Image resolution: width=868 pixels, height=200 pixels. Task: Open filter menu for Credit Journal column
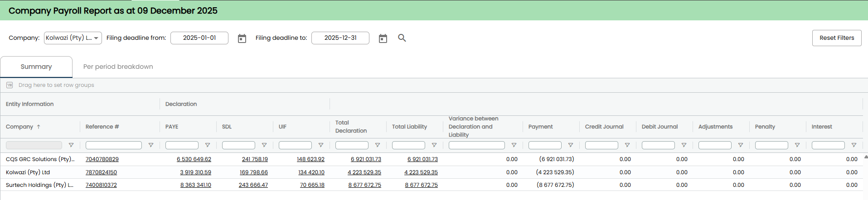[x=627, y=145]
